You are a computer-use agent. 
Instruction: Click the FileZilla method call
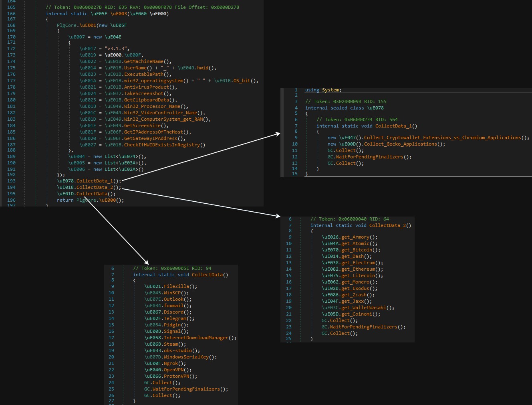(x=176, y=286)
